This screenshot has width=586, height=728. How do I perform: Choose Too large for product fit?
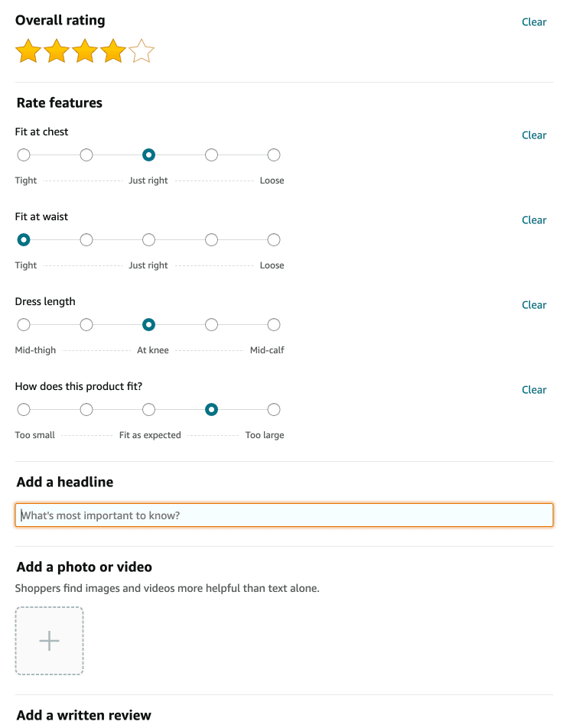pyautogui.click(x=274, y=410)
